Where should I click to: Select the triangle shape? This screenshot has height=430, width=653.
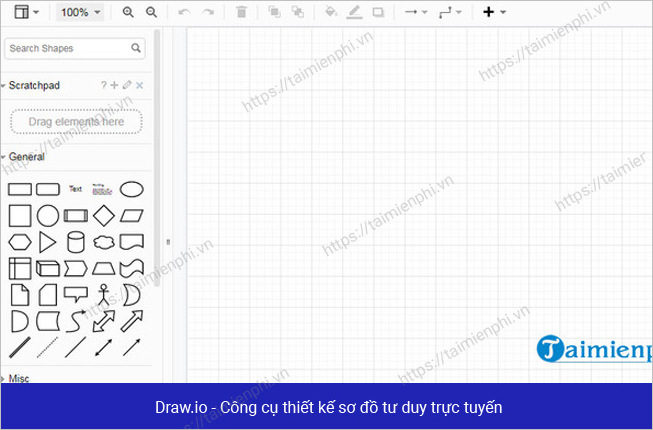[x=47, y=242]
